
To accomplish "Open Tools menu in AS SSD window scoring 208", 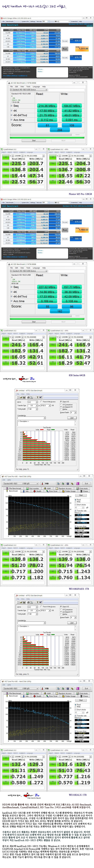I will click(28, 86).
